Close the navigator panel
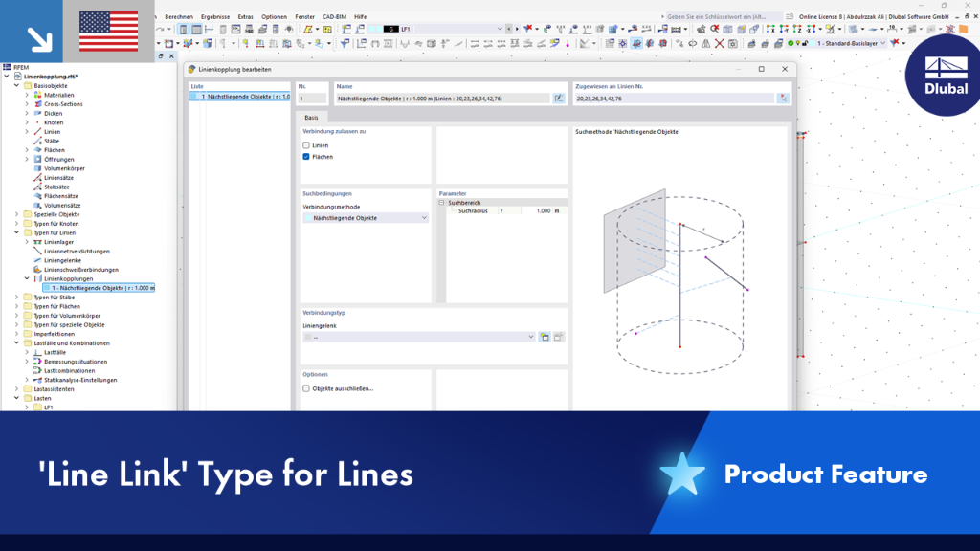 point(172,56)
